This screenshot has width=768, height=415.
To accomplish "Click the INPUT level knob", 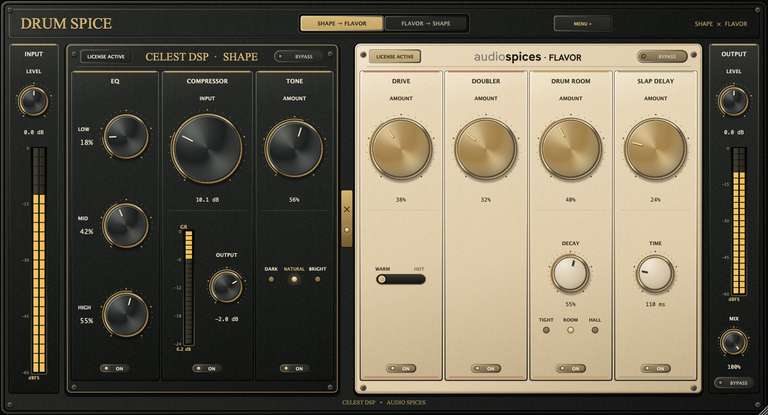I will point(33,101).
